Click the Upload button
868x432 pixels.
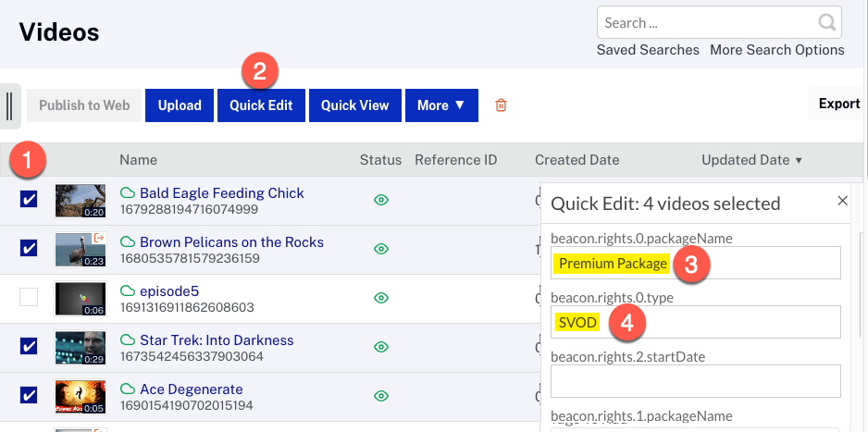(180, 105)
